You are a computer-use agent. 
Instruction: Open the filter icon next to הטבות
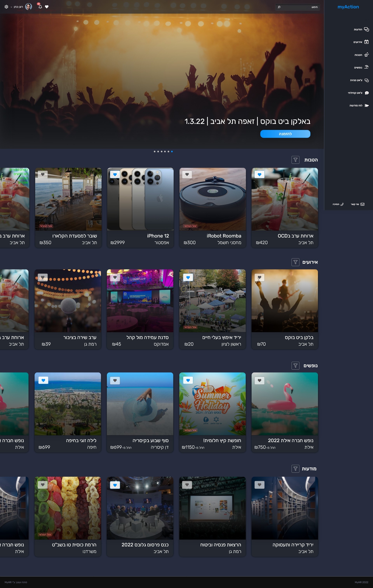295,160
